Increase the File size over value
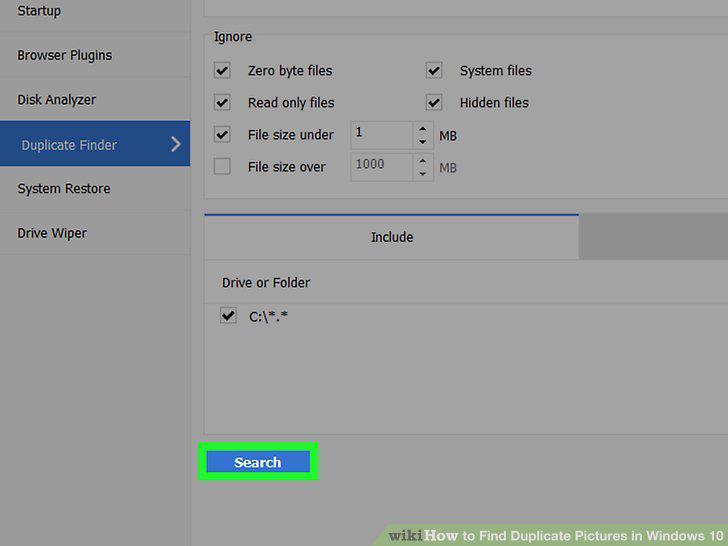The height and width of the screenshot is (546, 728). coord(422,160)
